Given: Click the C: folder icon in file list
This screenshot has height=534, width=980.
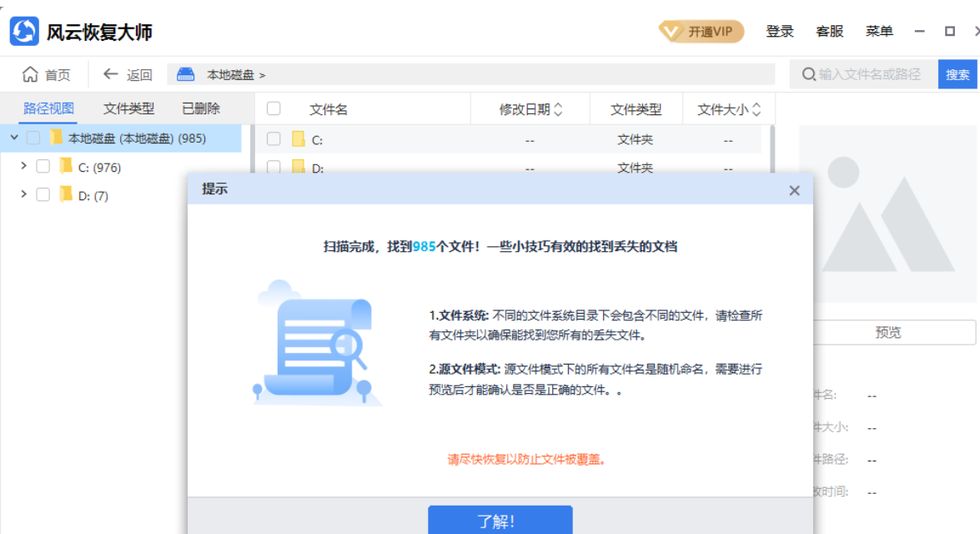Looking at the screenshot, I should point(298,139).
